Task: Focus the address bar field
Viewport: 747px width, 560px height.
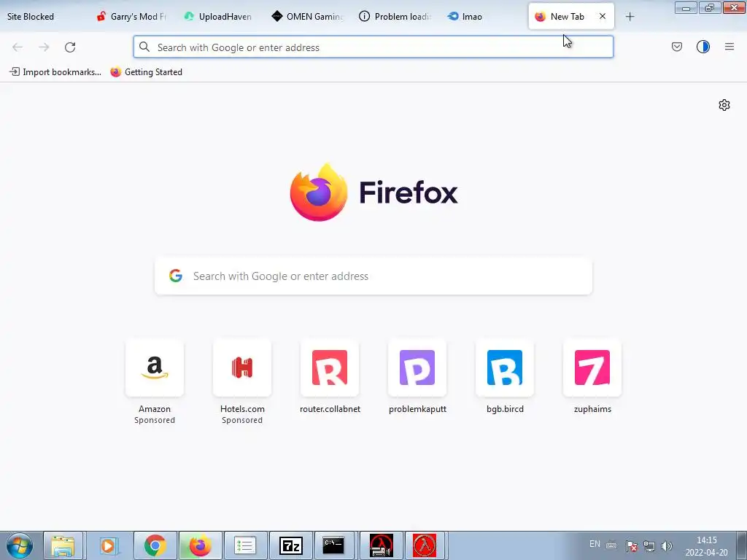Action: [373, 47]
